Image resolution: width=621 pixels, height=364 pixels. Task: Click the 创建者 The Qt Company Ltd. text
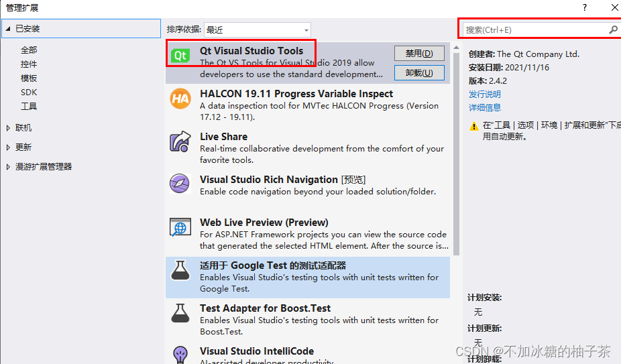click(524, 54)
